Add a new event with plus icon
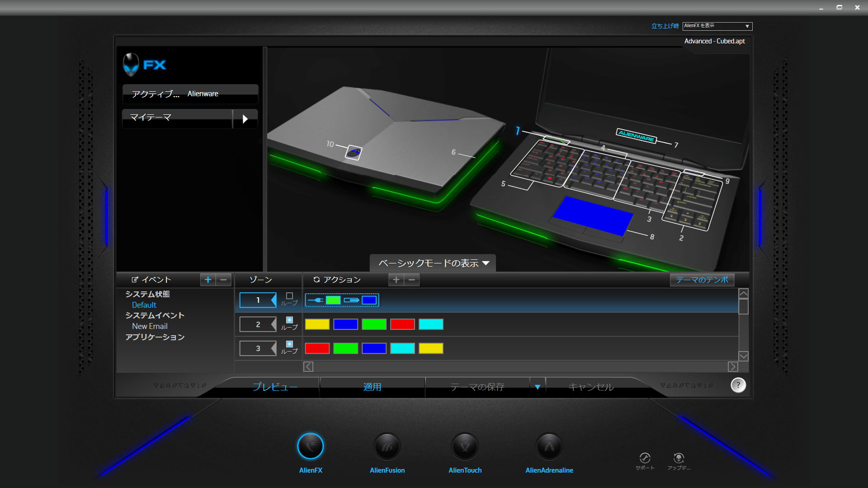Image resolution: width=868 pixels, height=488 pixels. 208,280
